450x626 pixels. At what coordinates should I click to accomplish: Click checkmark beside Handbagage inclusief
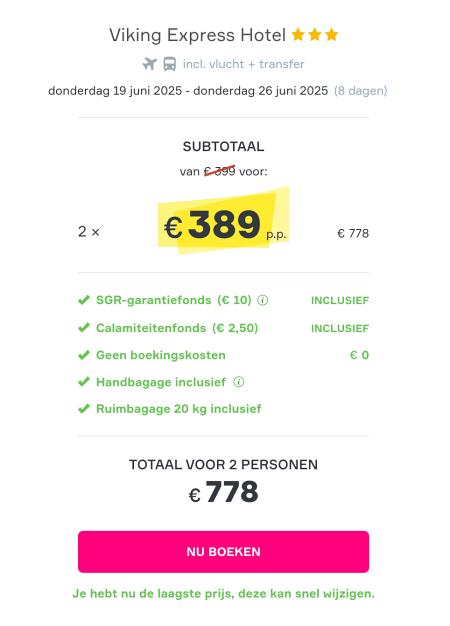click(84, 382)
